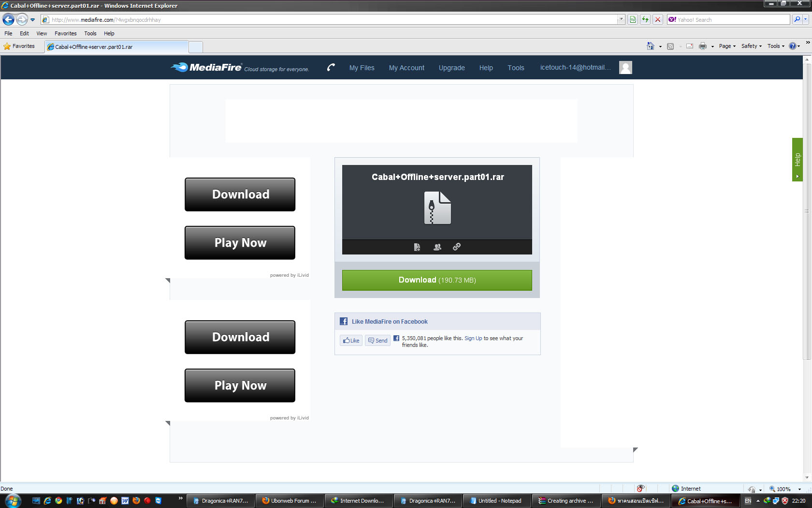Open the Home page icon in command bar

tap(651, 46)
